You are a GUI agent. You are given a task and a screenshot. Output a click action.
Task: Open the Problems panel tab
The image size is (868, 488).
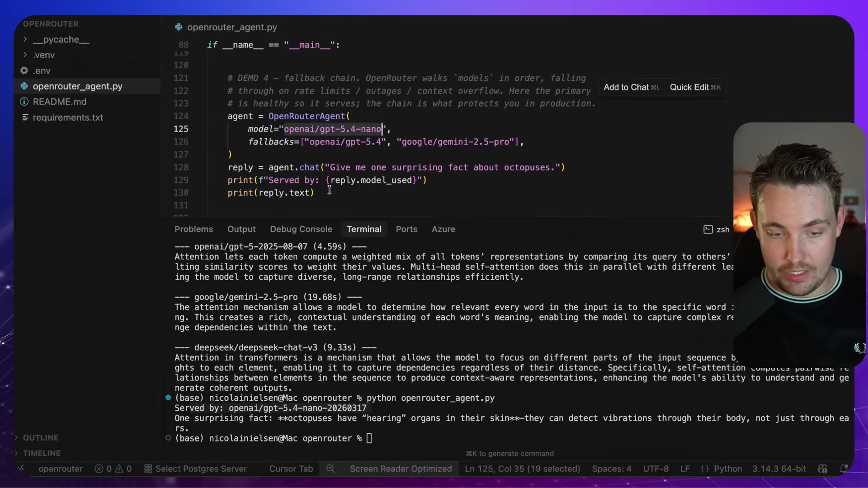point(193,229)
